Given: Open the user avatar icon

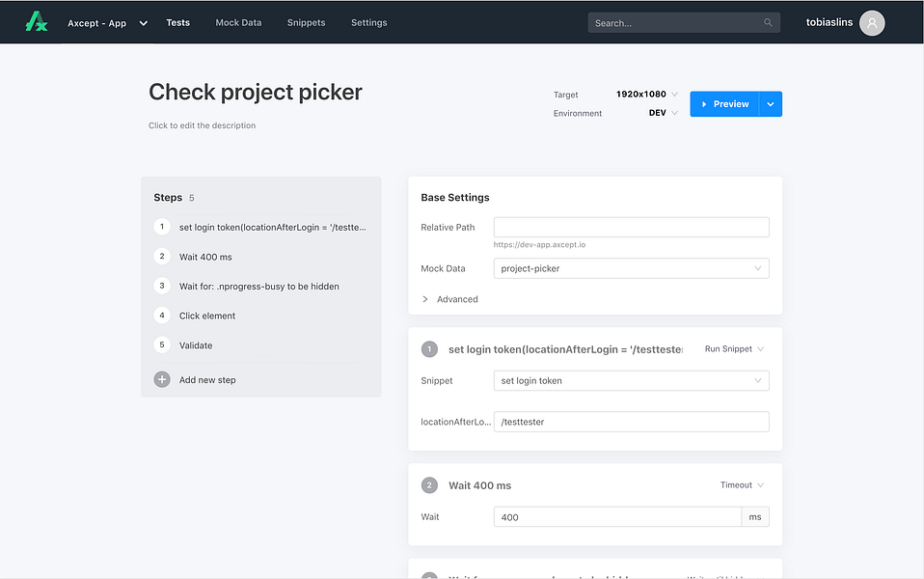Looking at the screenshot, I should pyautogui.click(x=872, y=22).
